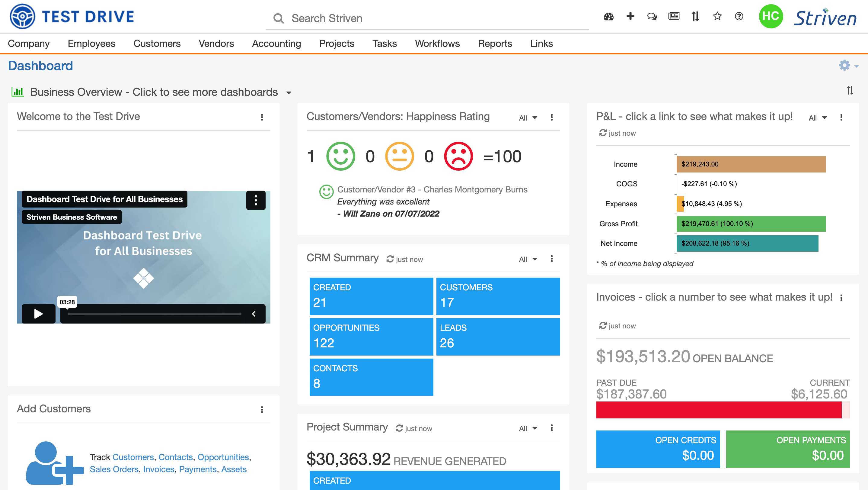
Task: Open the Welcome widget kebab menu
Action: (x=262, y=117)
